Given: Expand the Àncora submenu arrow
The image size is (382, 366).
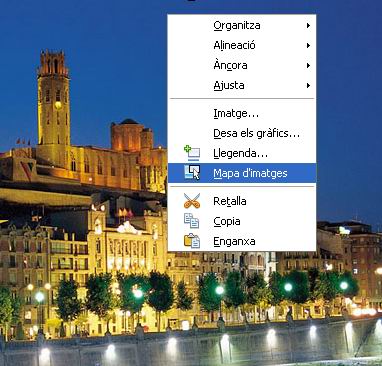Looking at the screenshot, I should tap(309, 65).
